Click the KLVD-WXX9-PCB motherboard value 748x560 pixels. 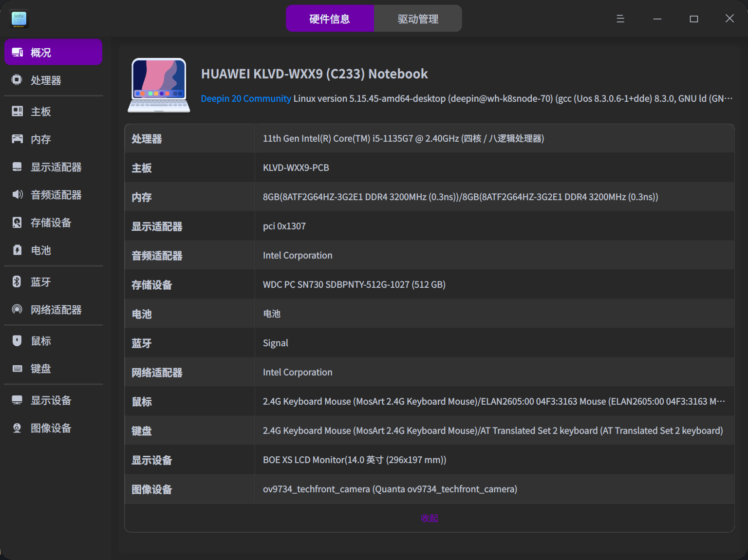click(296, 168)
